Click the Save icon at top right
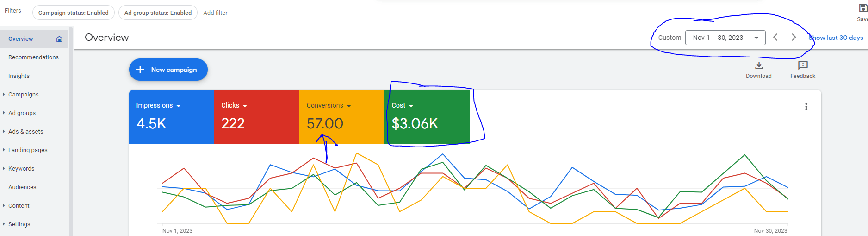 click(x=863, y=8)
